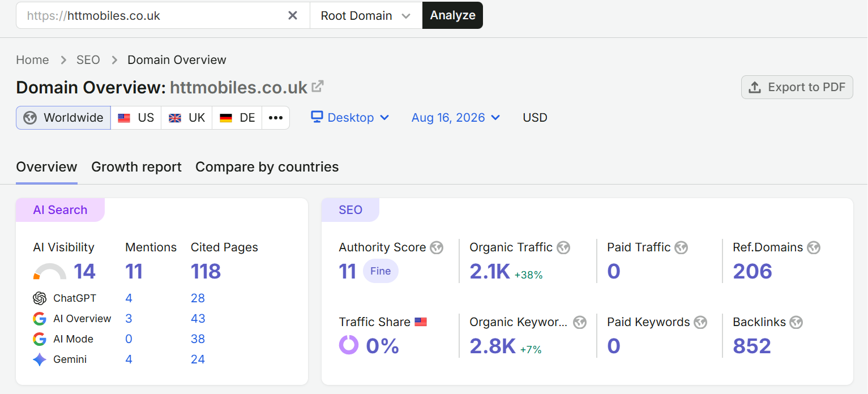Open Organic Traffic value 2.1K

point(490,272)
